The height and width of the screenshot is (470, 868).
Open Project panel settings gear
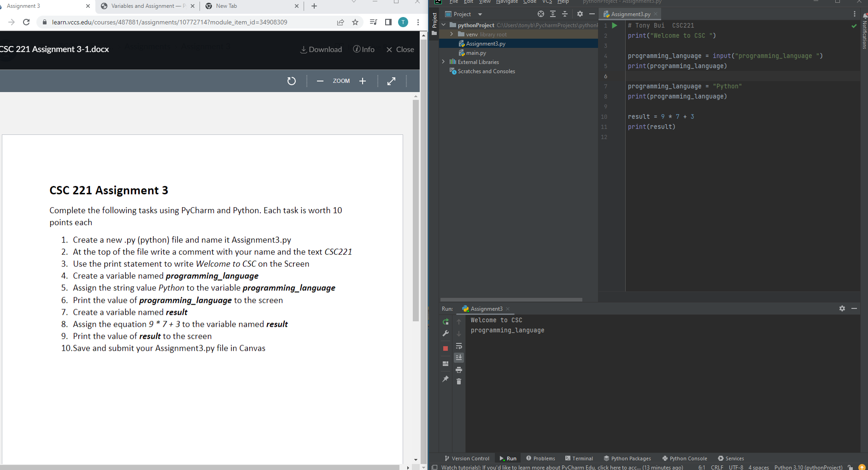(x=580, y=14)
